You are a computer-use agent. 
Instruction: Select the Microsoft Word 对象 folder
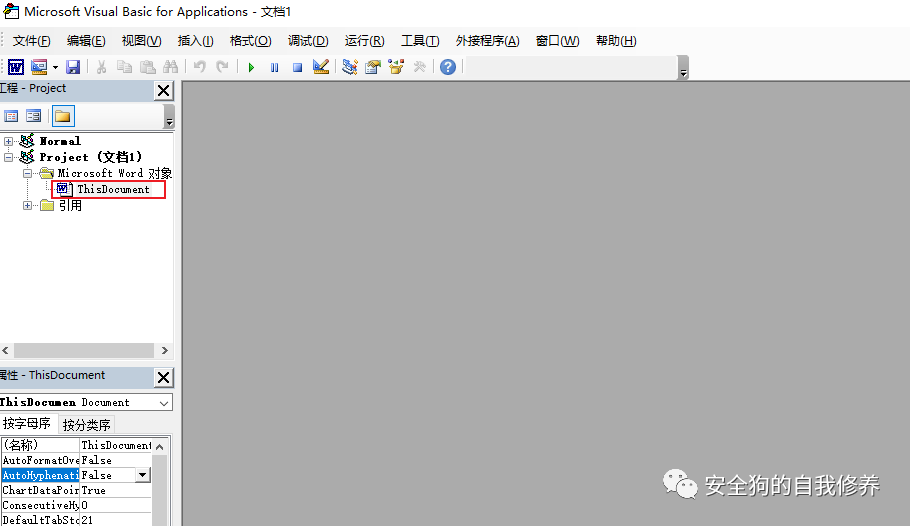(114, 173)
